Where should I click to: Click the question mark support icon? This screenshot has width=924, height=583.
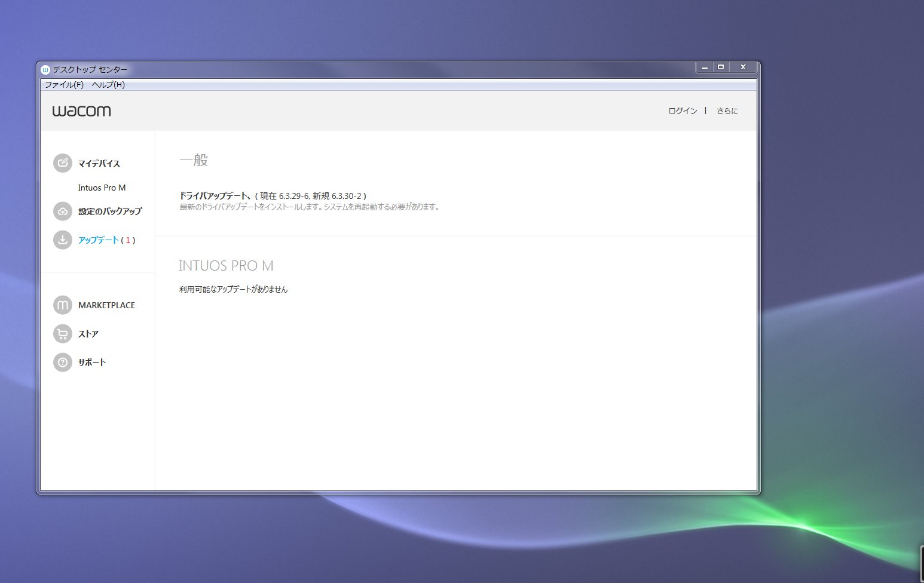click(63, 363)
